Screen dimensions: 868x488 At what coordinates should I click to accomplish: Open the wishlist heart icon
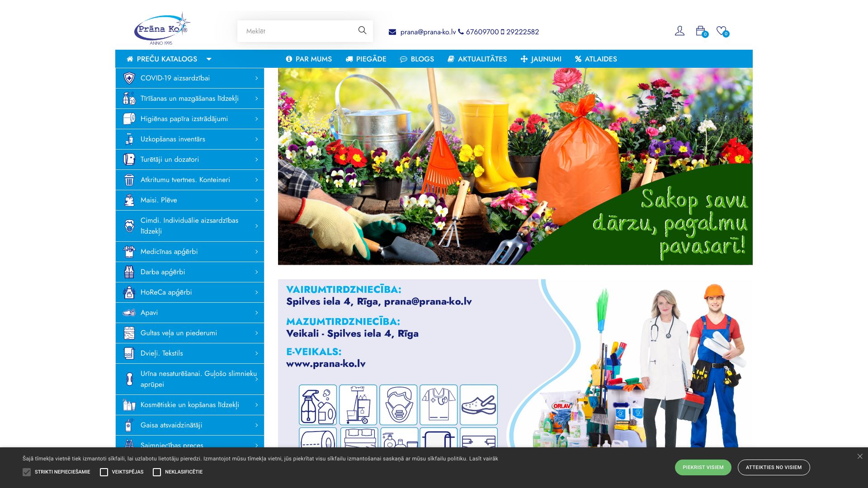tap(722, 31)
